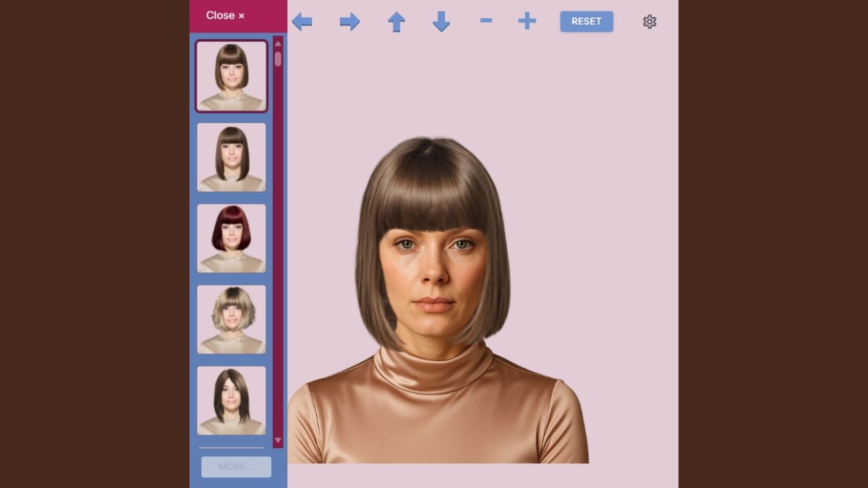868x488 pixels.
Task: Move the hairstyle right with right arrow
Action: pos(350,22)
